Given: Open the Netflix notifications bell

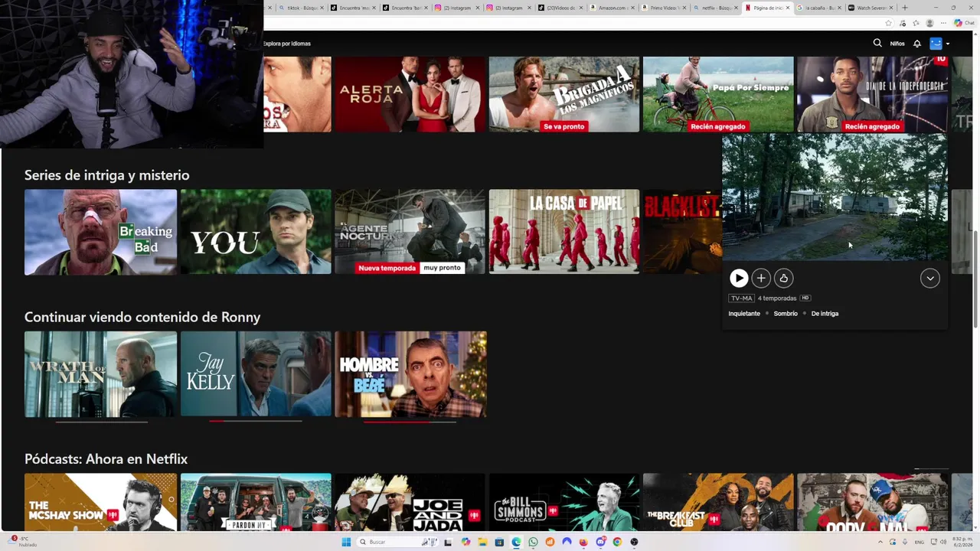Looking at the screenshot, I should (x=916, y=44).
